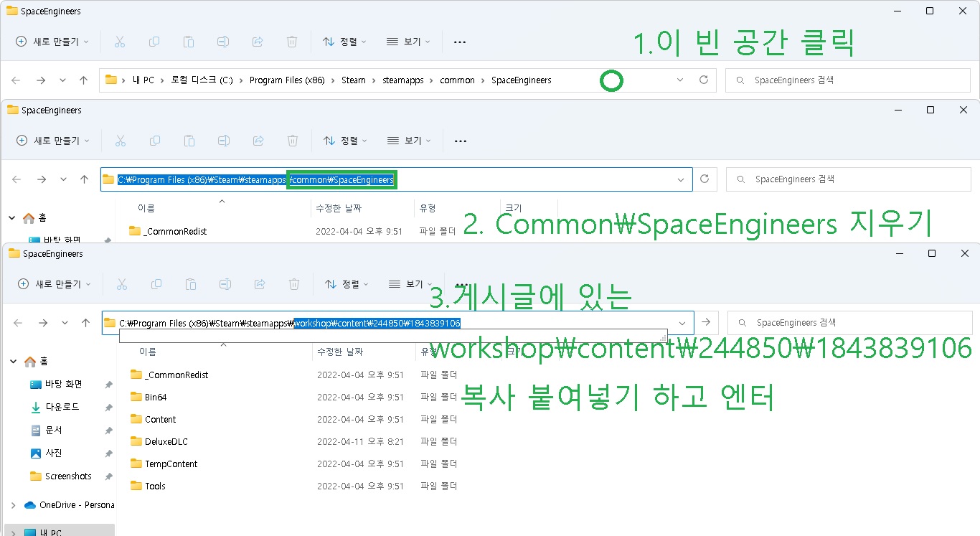Click 내 PC breadcrumb in top address bar
The image size is (980, 536).
(x=143, y=80)
